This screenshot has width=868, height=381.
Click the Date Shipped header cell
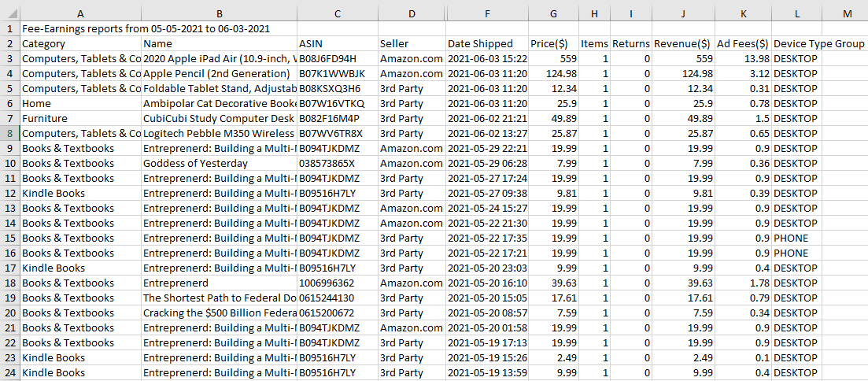pyautogui.click(x=487, y=44)
